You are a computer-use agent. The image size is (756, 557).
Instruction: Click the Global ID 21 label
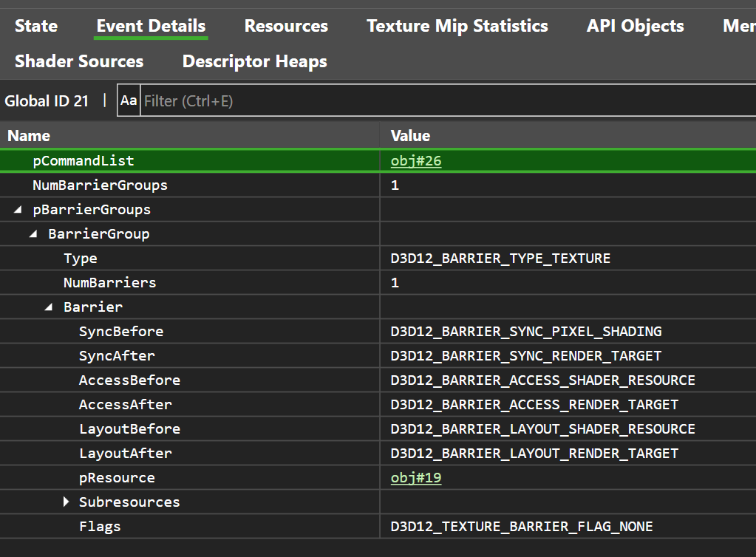pos(47,100)
